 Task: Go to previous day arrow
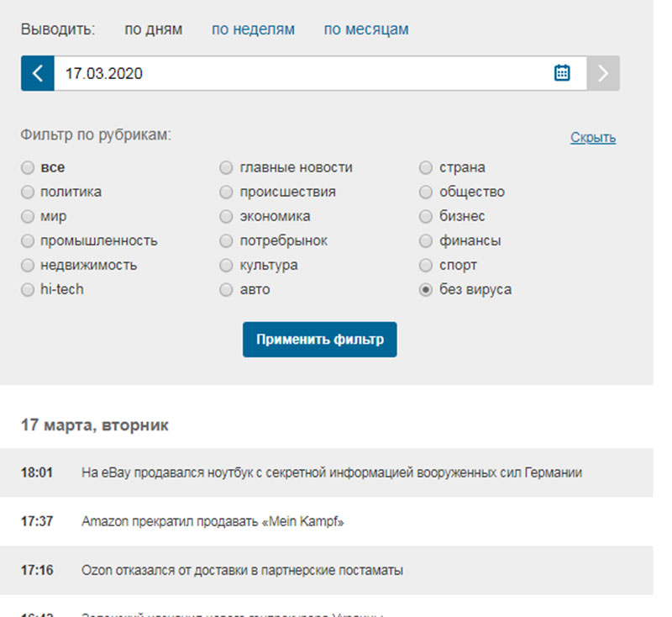(38, 73)
